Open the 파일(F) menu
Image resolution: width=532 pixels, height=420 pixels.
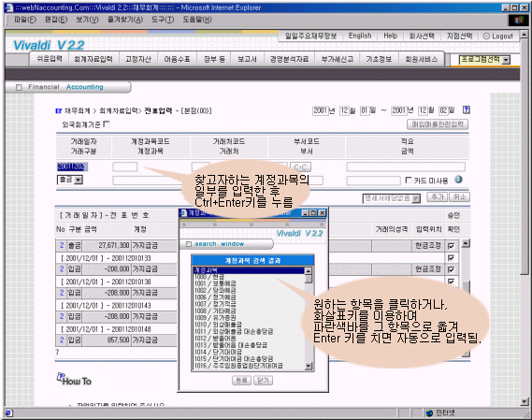tap(24, 20)
